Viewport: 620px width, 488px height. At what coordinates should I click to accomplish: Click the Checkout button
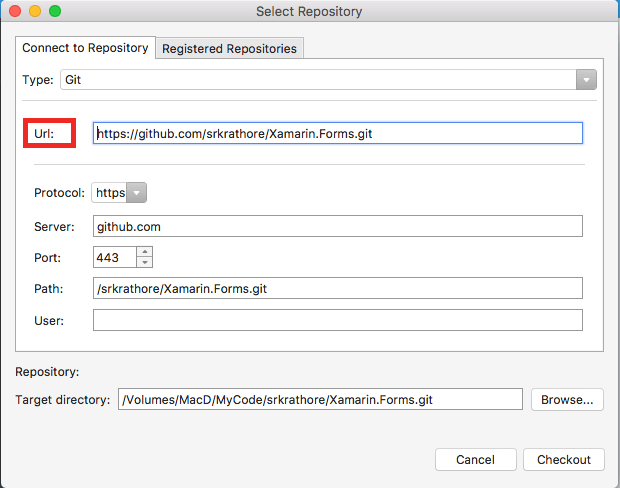tap(564, 459)
